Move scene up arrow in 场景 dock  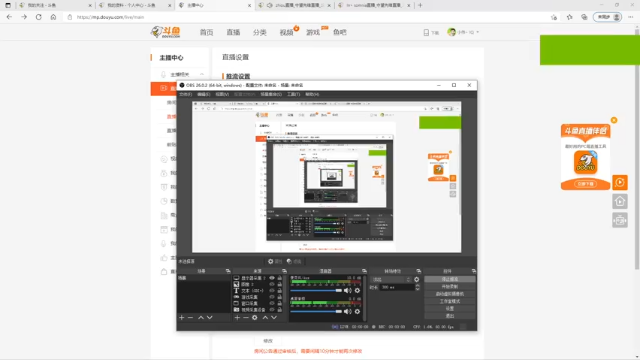[x=201, y=318]
